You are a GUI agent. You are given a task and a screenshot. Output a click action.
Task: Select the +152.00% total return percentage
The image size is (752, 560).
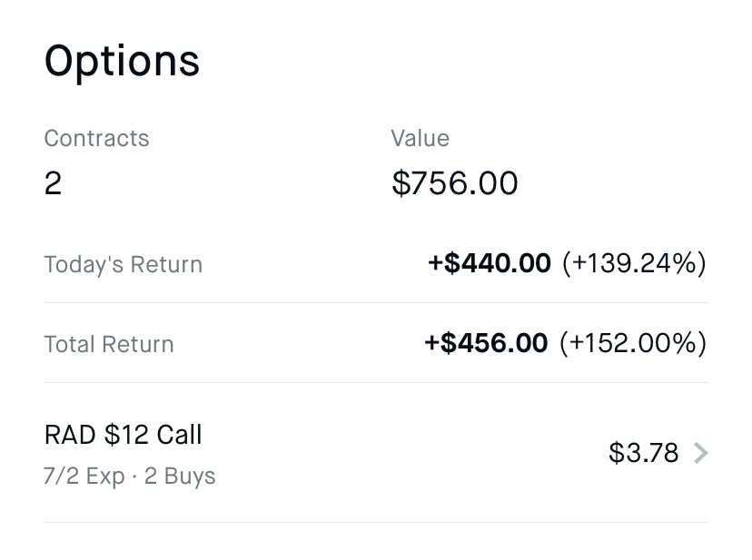[x=632, y=344]
